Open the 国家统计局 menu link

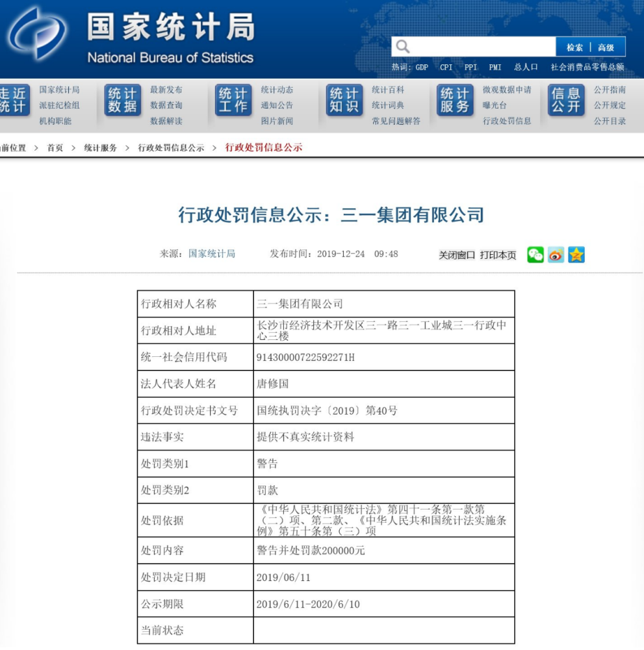click(59, 90)
